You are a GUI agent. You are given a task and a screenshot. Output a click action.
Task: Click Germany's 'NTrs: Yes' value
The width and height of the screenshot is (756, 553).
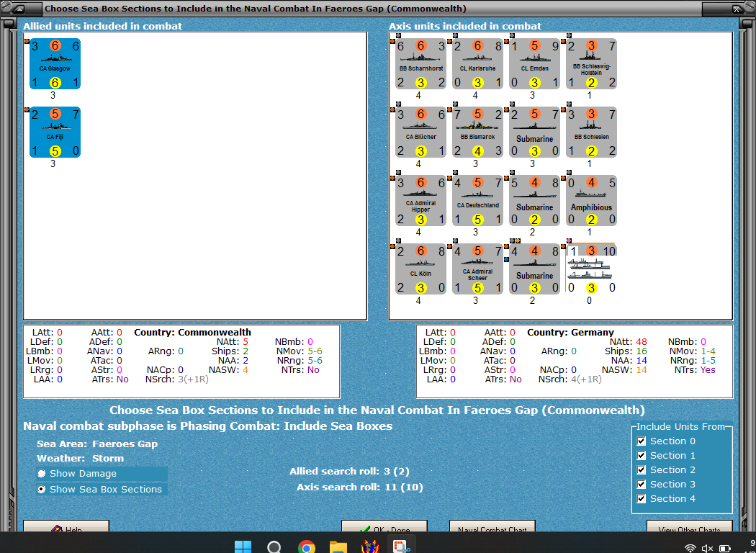point(695,370)
